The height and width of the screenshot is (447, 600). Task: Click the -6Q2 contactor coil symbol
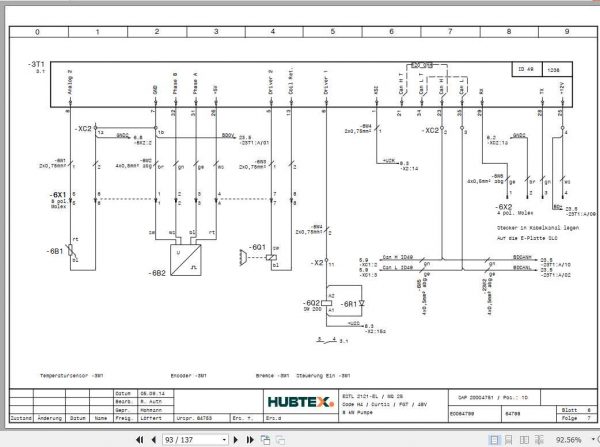(x=326, y=303)
